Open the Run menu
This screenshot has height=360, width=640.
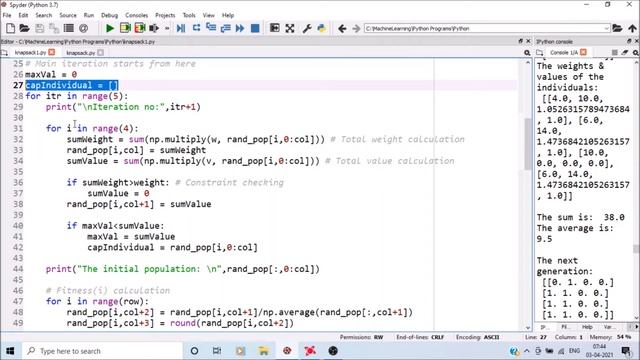(89, 15)
